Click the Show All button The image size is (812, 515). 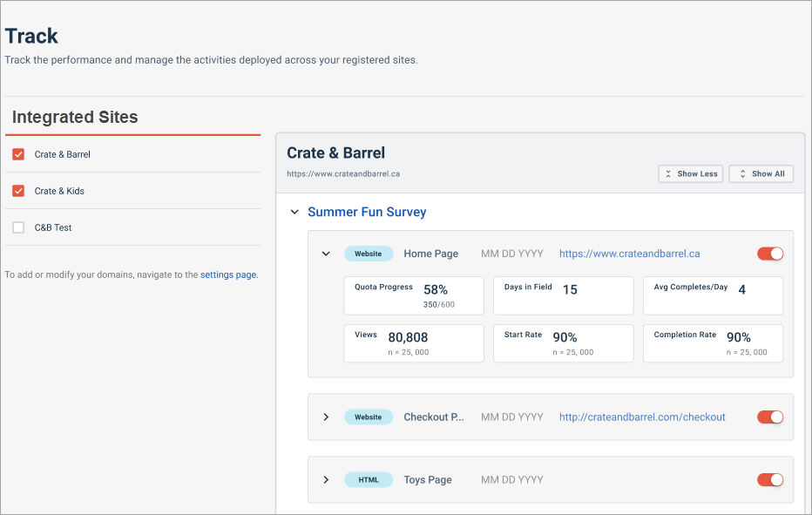tap(761, 174)
